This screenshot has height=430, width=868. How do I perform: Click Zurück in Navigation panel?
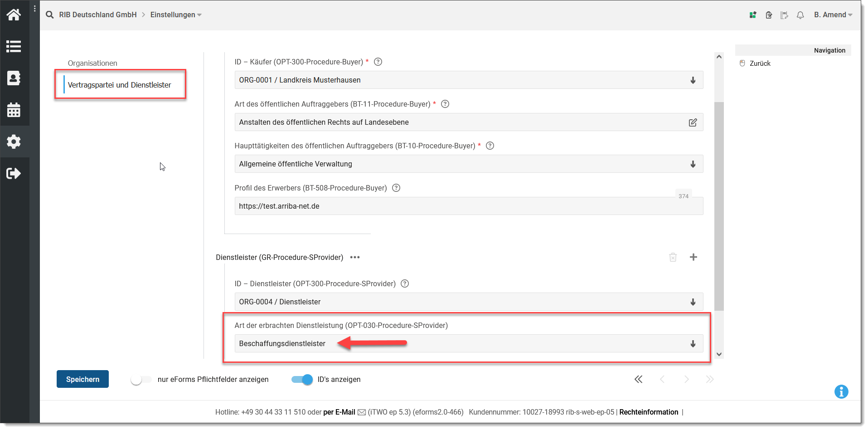click(760, 64)
